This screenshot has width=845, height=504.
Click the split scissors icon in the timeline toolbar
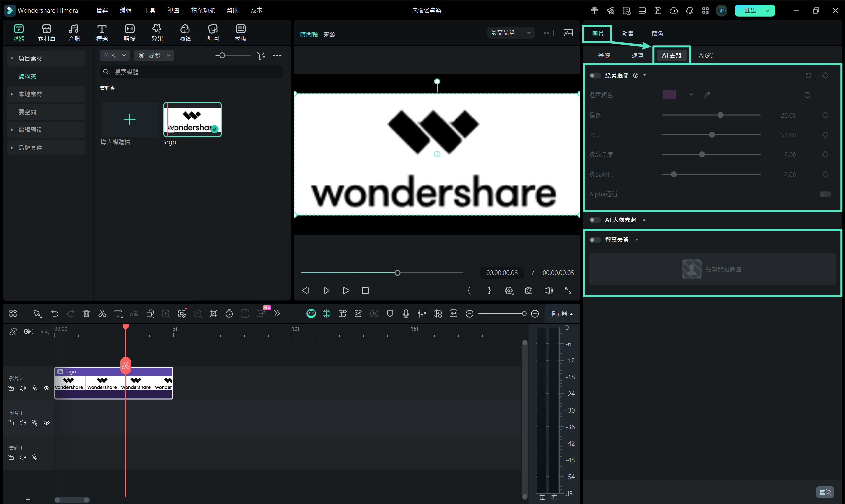tap(102, 314)
